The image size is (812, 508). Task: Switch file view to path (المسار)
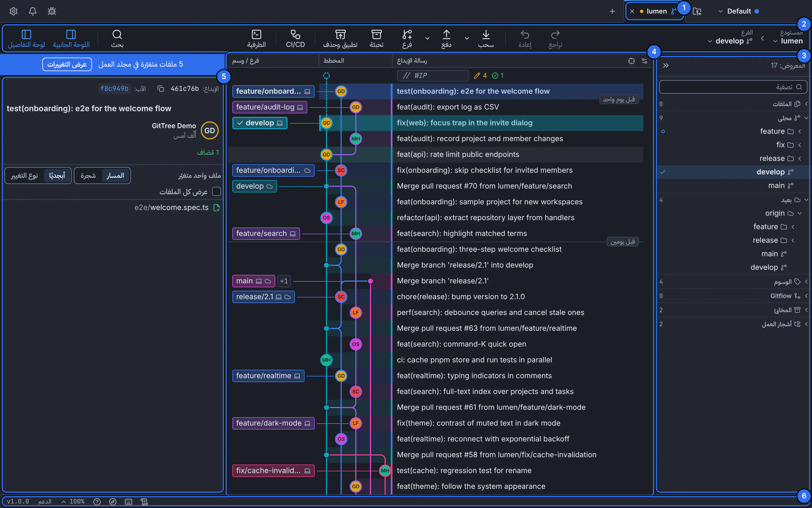pyautogui.click(x=115, y=176)
